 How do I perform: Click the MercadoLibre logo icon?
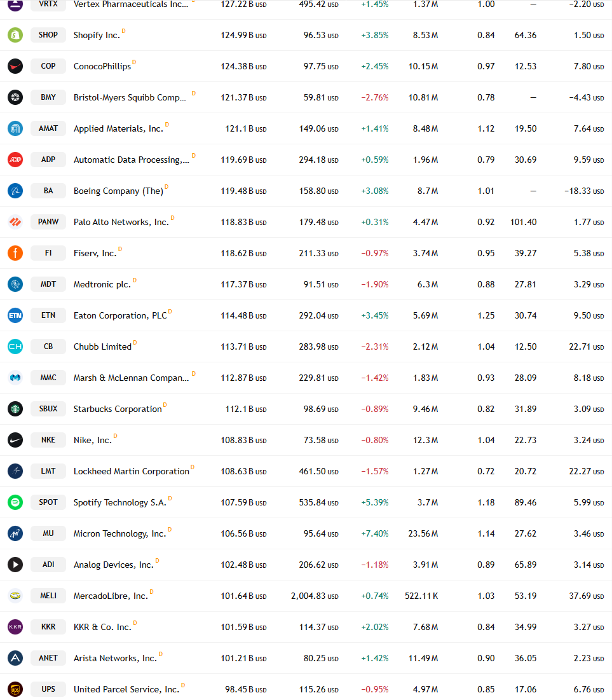(15, 596)
